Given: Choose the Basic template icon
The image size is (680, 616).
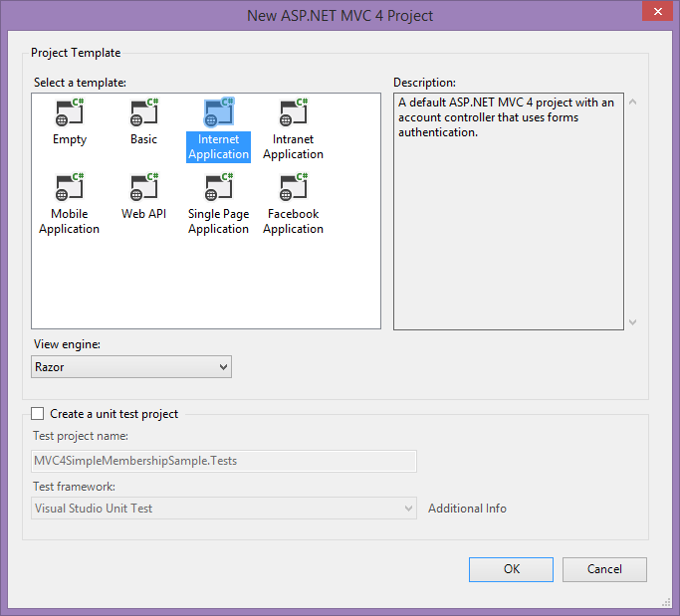Looking at the screenshot, I should 143,113.
